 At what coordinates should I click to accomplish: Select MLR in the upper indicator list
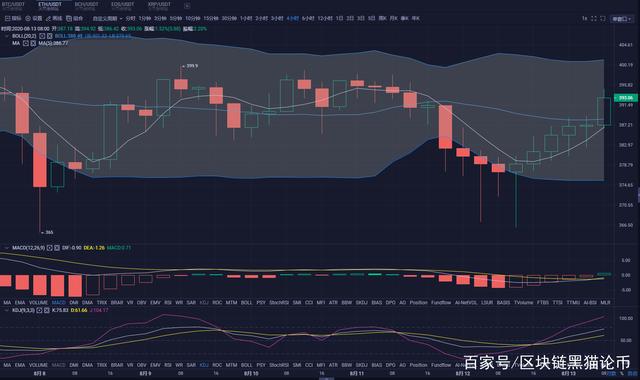[x=606, y=302]
